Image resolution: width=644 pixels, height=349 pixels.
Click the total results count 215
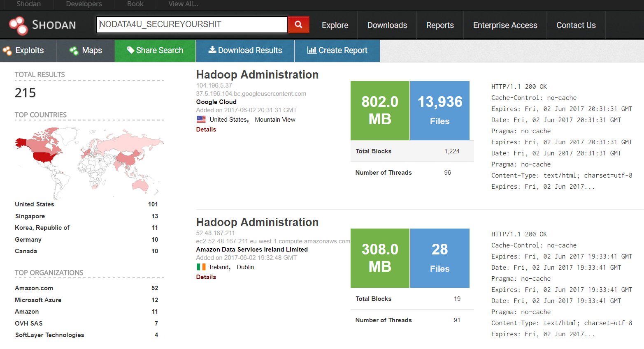[26, 93]
